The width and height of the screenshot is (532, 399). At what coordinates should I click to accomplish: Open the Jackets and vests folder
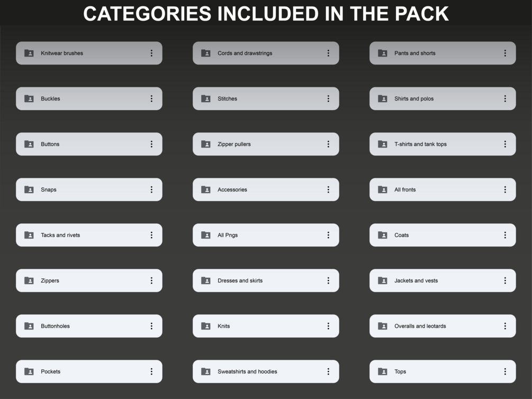tap(443, 280)
